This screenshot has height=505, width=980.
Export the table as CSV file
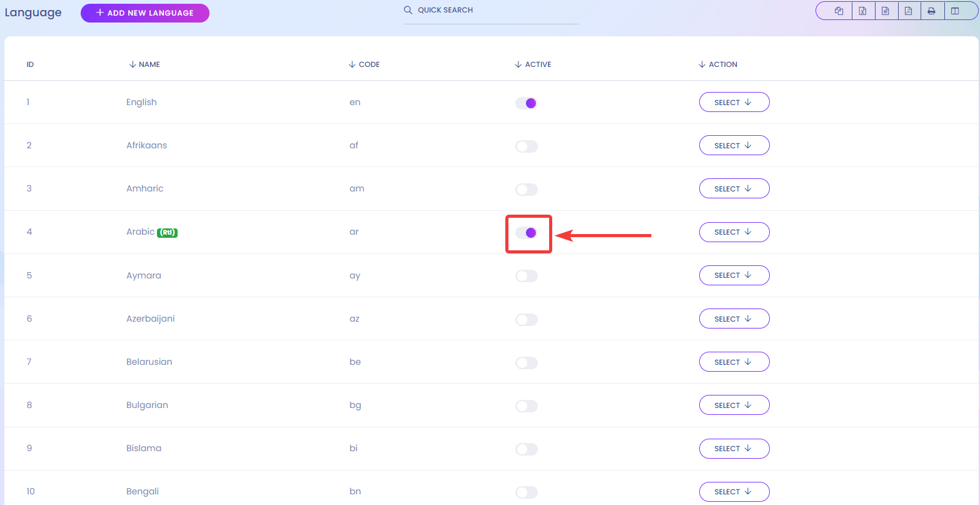(886, 11)
